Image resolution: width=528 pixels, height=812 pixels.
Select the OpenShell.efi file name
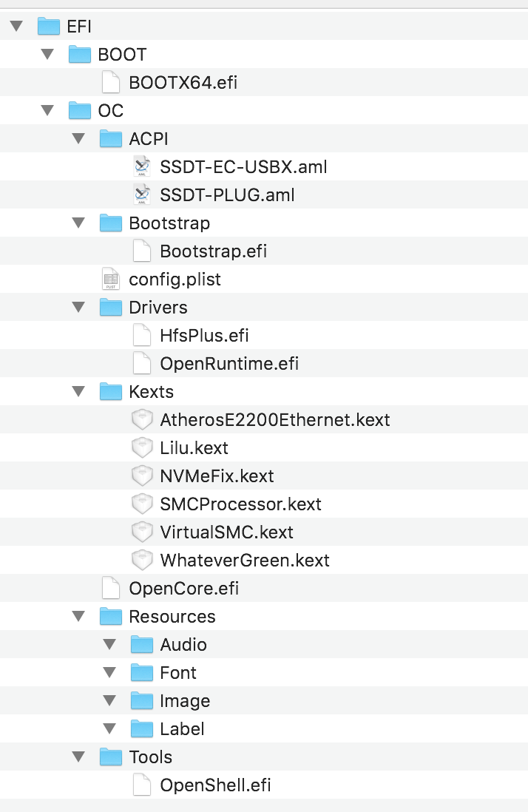click(215, 785)
